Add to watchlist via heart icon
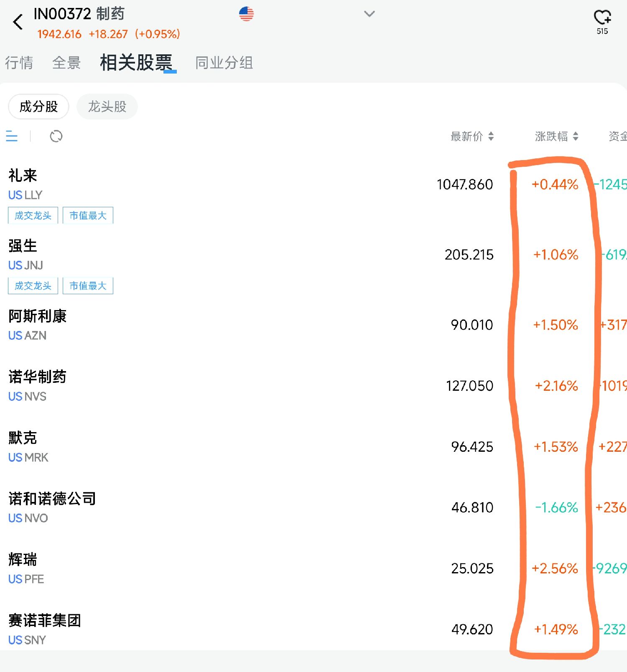 click(602, 18)
